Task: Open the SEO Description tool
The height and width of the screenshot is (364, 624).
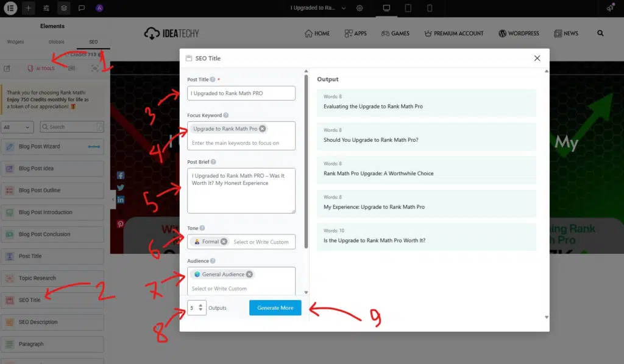Action: pos(52,322)
